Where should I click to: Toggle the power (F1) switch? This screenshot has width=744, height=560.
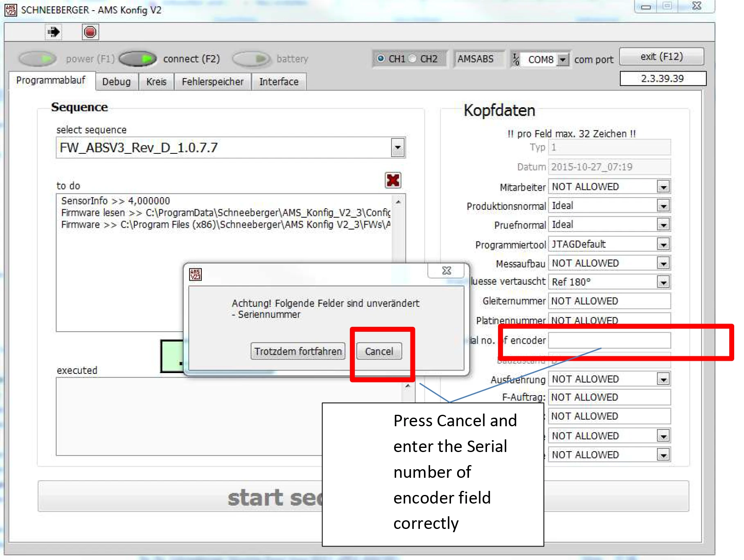(x=38, y=59)
